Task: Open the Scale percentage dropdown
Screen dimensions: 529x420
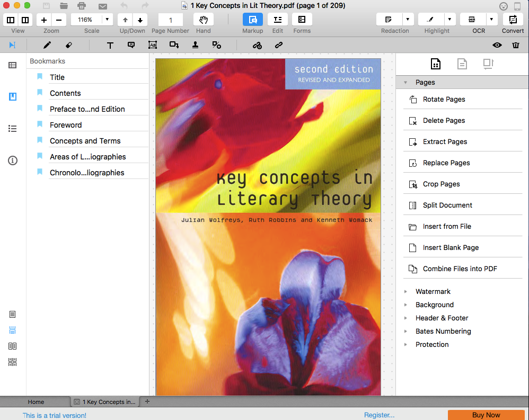Action: [x=108, y=20]
